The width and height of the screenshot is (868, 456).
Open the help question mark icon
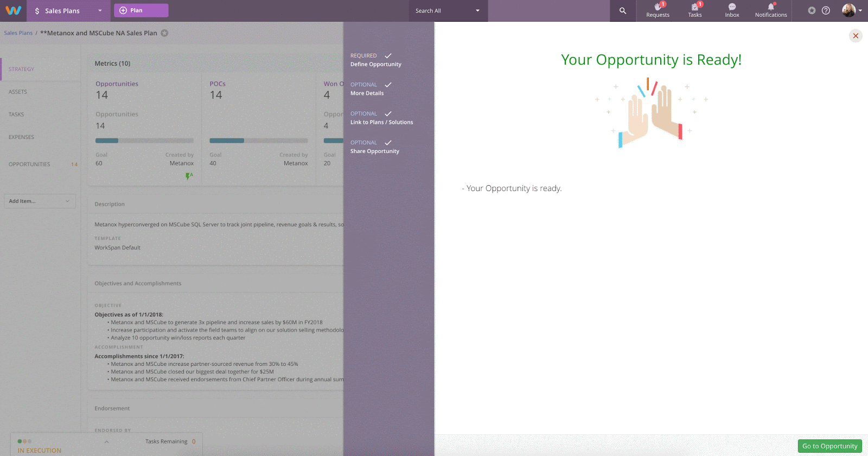826,10
